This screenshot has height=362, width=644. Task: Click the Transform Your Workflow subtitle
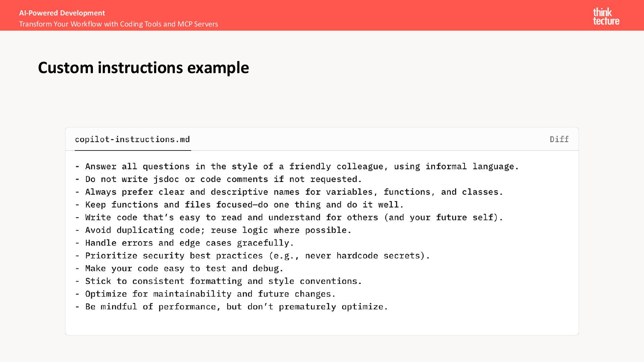[x=118, y=24]
